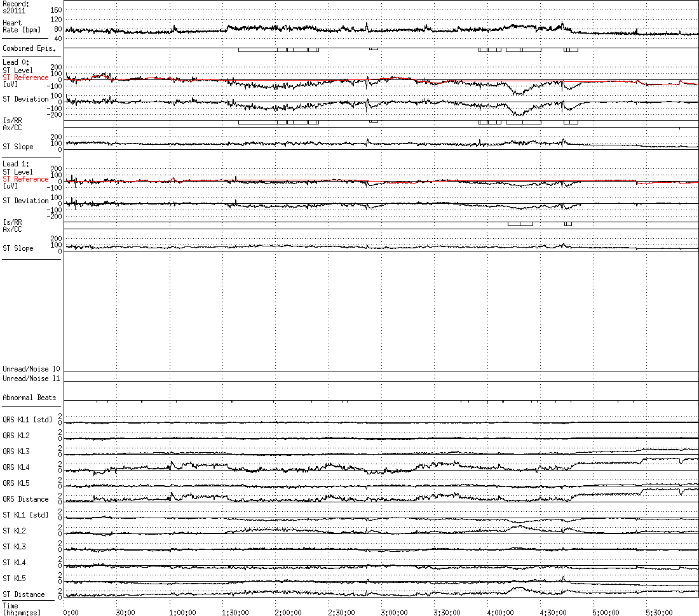The image size is (699, 616).
Task: Click the 'Time [hh:mm:ss]' axis label
Action: coord(22,609)
